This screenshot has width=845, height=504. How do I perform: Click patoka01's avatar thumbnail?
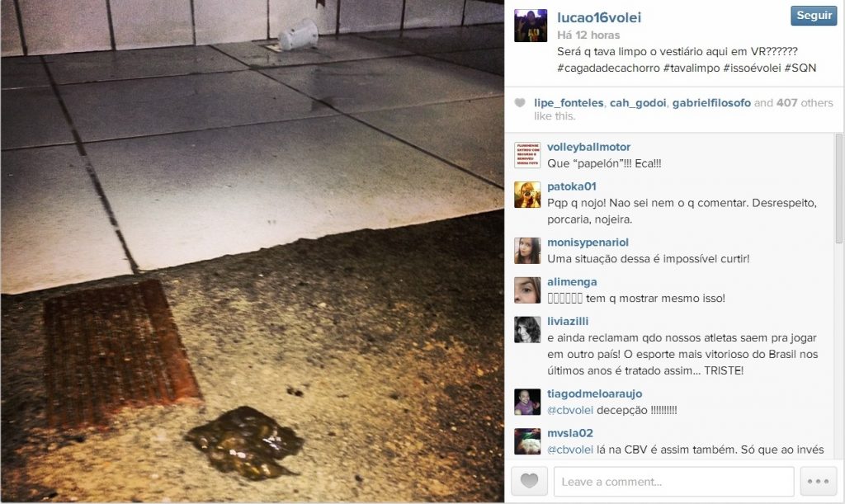click(527, 195)
